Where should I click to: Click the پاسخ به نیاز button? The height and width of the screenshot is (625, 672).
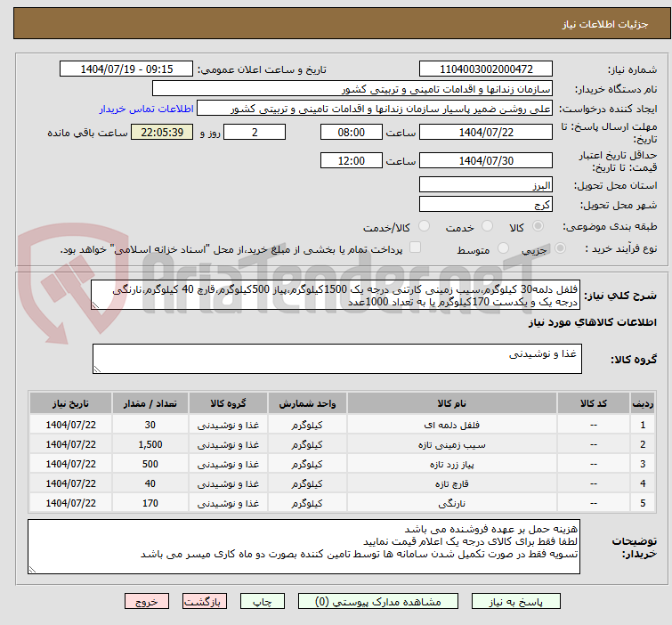coord(515,602)
